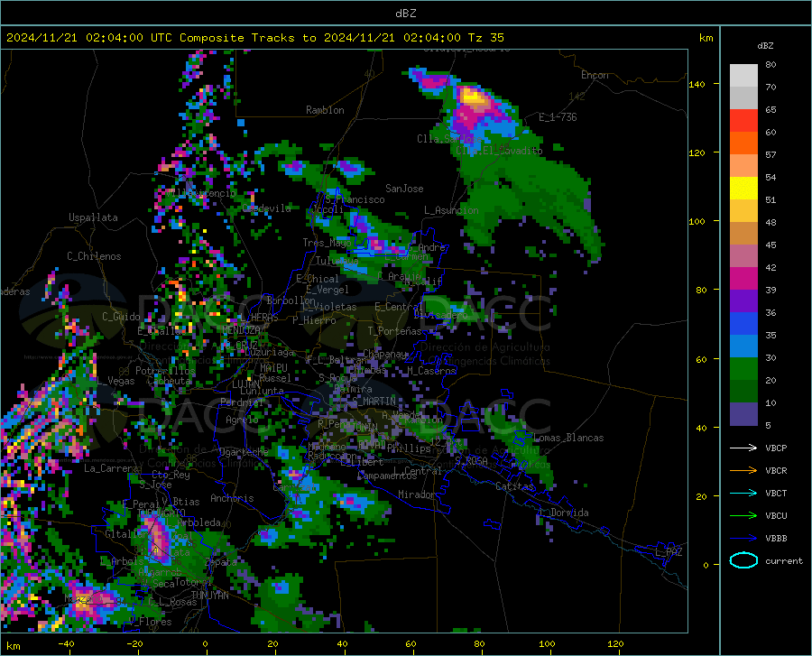Click the L_Asuncion place label
Image resolution: width=812 pixels, height=656 pixels.
[451, 210]
